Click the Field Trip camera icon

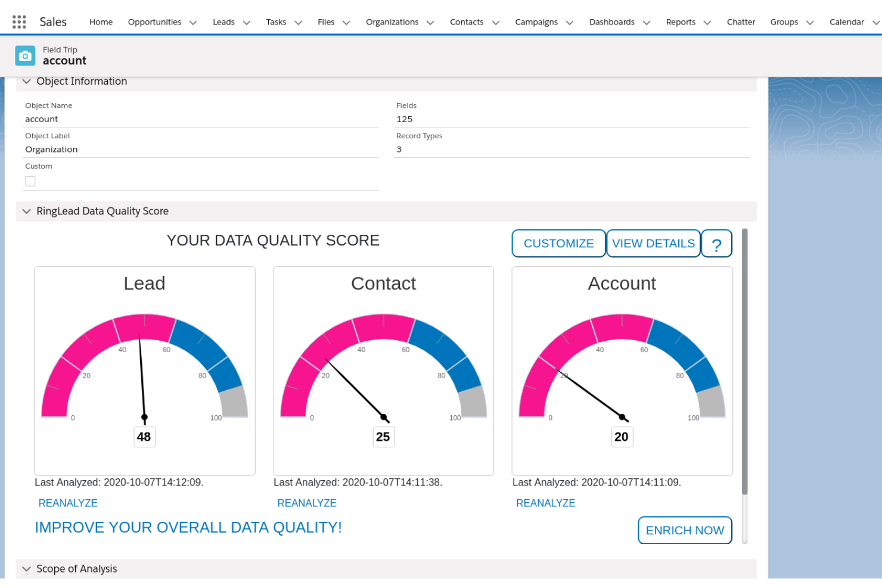tap(25, 55)
